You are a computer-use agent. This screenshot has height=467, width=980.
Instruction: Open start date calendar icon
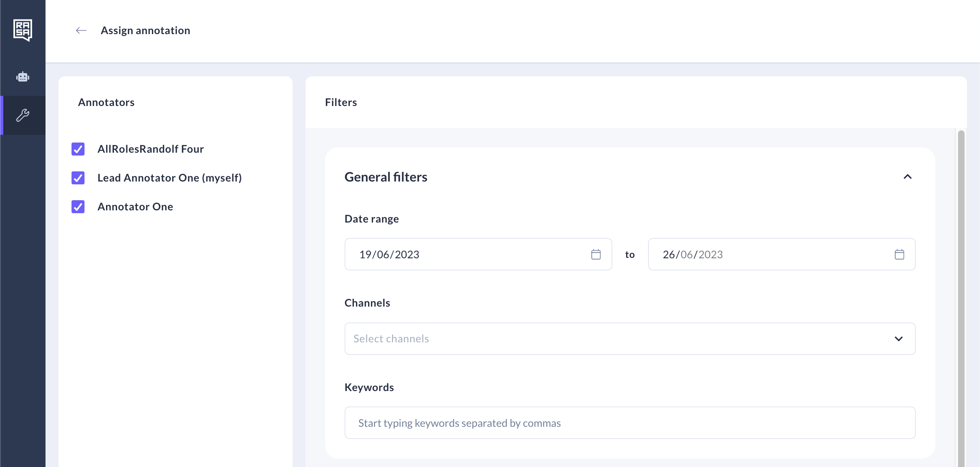point(596,255)
